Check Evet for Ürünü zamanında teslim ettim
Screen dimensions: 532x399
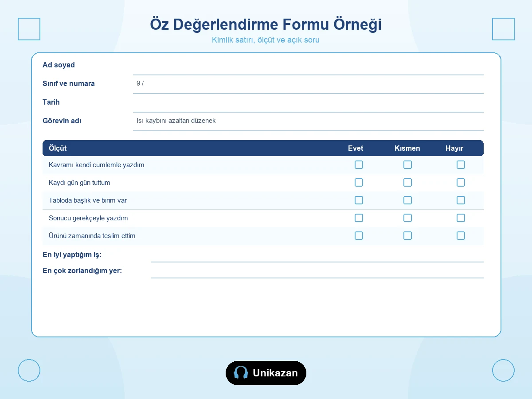[x=359, y=236]
